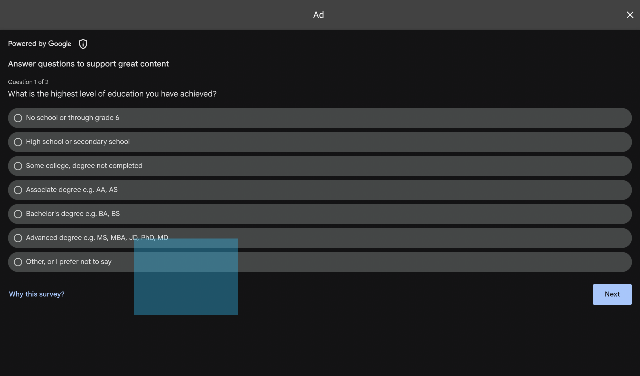640x376 pixels.
Task: Click the 'Powered by Google' text
Action: (40, 44)
